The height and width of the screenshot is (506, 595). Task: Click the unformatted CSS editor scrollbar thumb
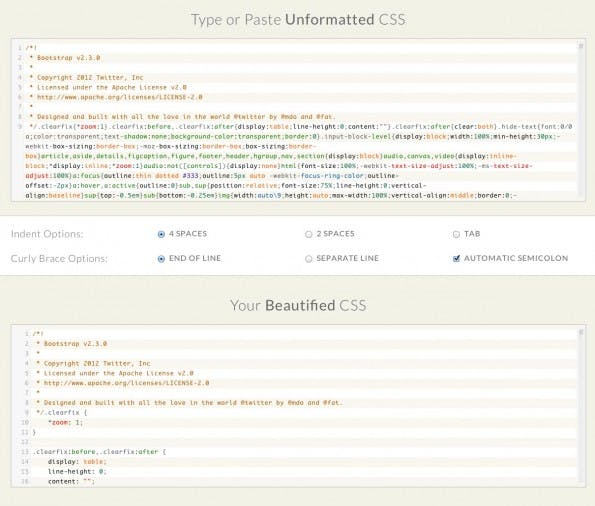(x=581, y=46)
